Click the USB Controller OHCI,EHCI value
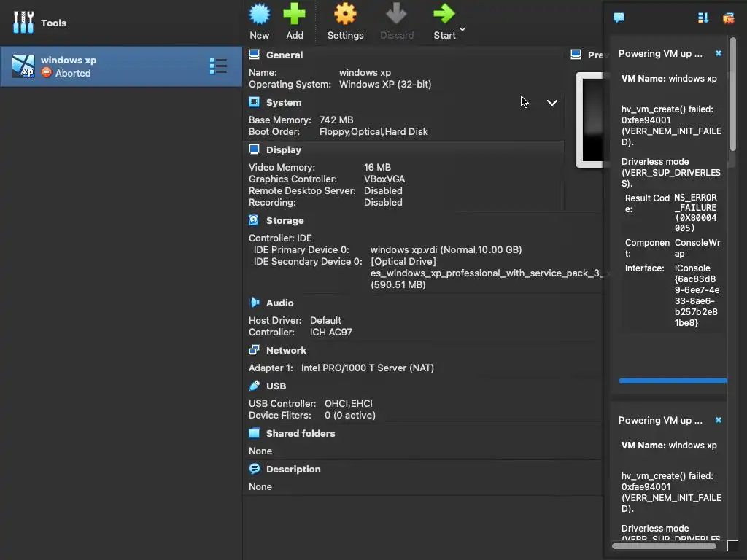This screenshot has height=560, width=747. click(x=348, y=404)
